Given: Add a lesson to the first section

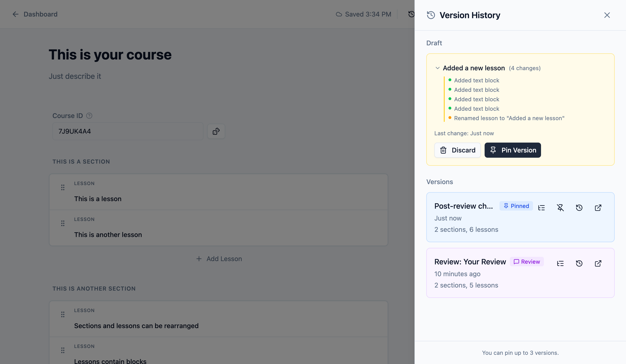Looking at the screenshot, I should tap(219, 259).
